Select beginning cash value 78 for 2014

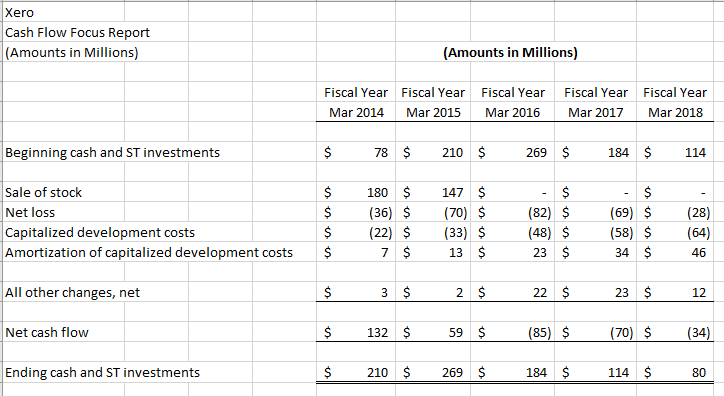click(x=381, y=152)
